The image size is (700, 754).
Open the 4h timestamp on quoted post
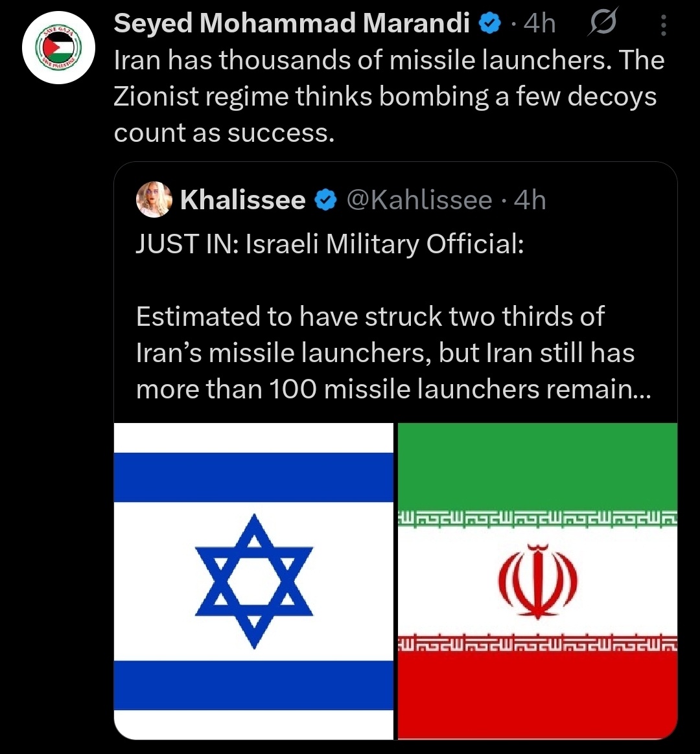pyautogui.click(x=530, y=200)
